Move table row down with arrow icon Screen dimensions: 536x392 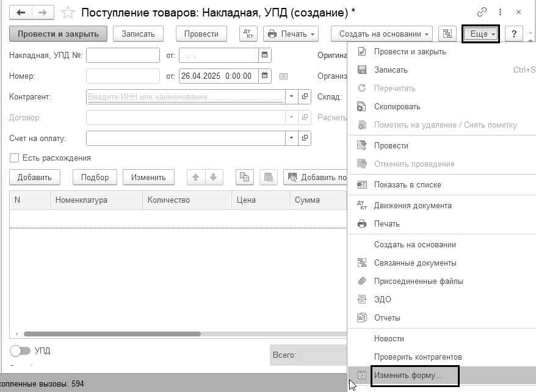214,177
